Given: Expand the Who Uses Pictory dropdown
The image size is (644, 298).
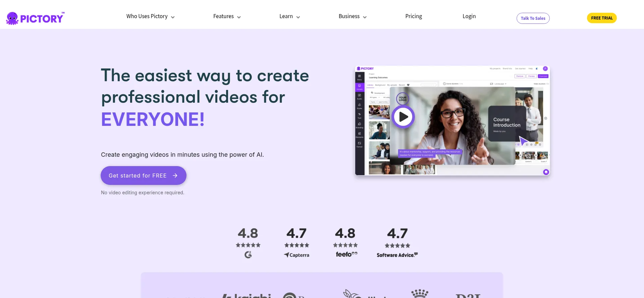Looking at the screenshot, I should 150,16.
